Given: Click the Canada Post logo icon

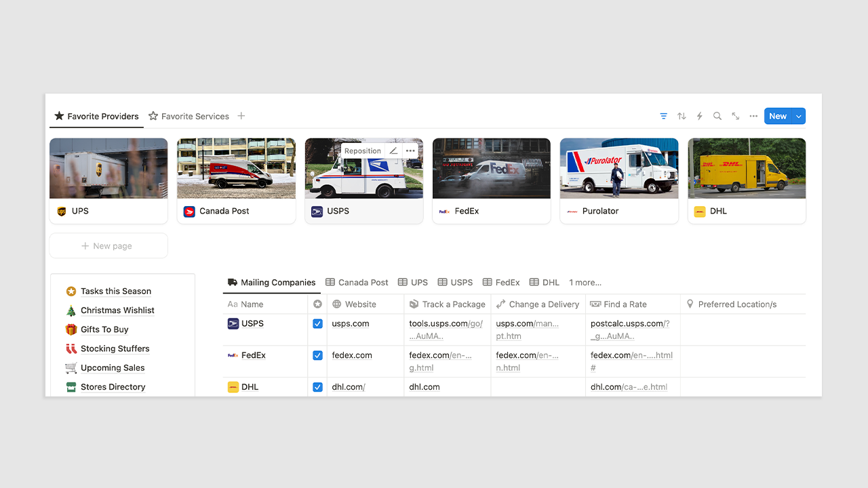Looking at the screenshot, I should click(x=189, y=211).
